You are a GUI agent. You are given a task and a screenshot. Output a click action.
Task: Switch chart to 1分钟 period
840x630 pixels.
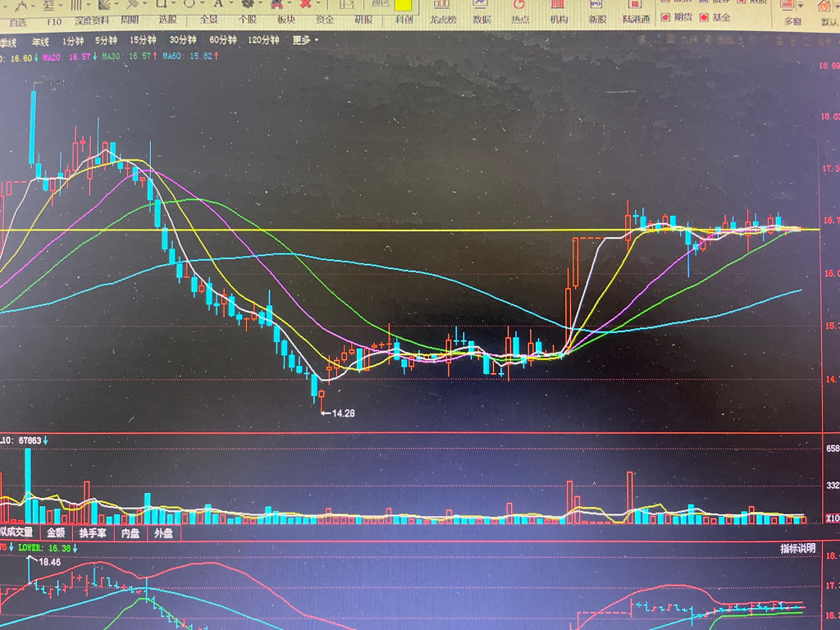73,41
